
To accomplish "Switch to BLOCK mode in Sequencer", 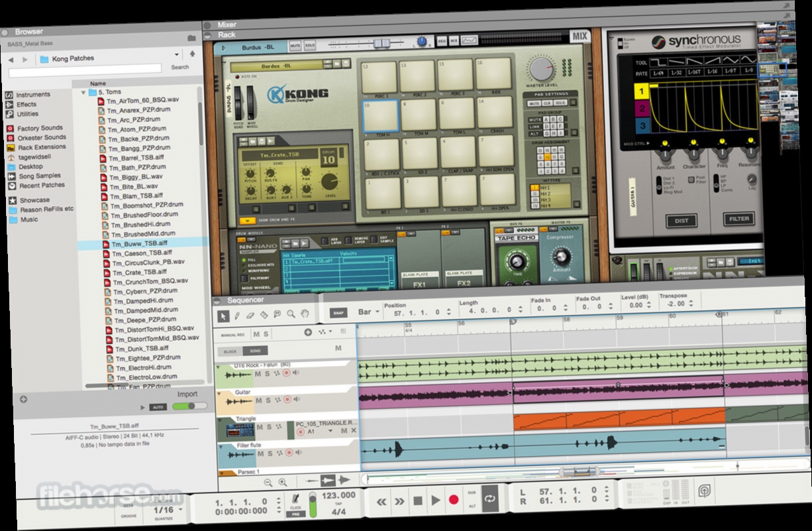I will [x=230, y=352].
